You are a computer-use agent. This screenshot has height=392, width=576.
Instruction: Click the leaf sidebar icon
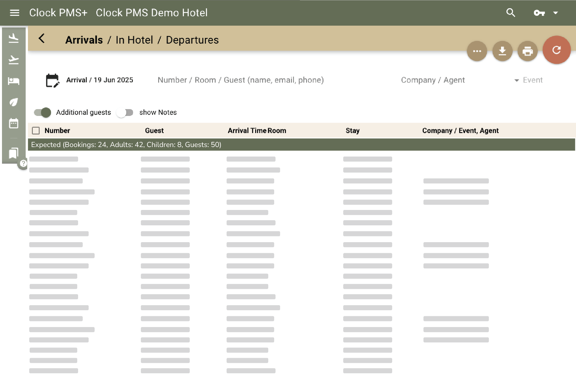pos(13,102)
